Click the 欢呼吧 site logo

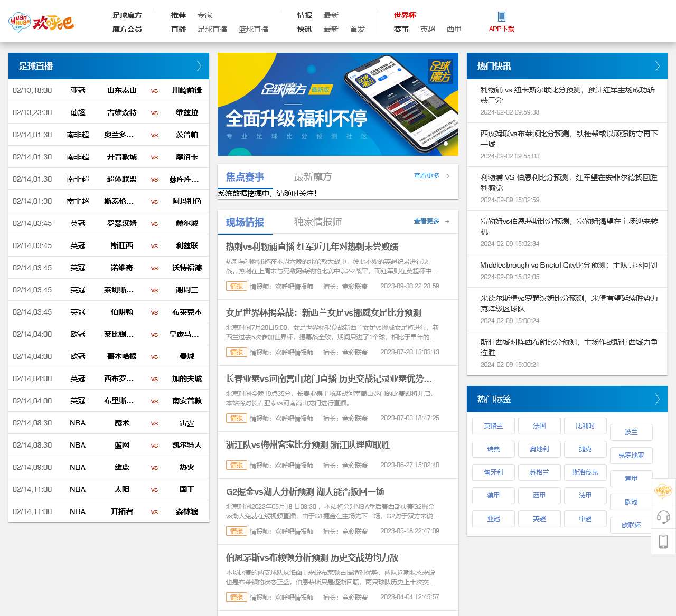click(x=41, y=22)
